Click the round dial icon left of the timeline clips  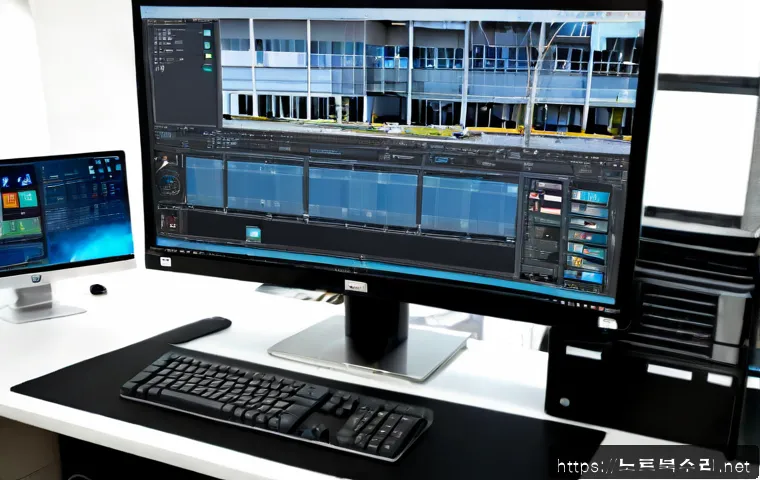tap(169, 184)
